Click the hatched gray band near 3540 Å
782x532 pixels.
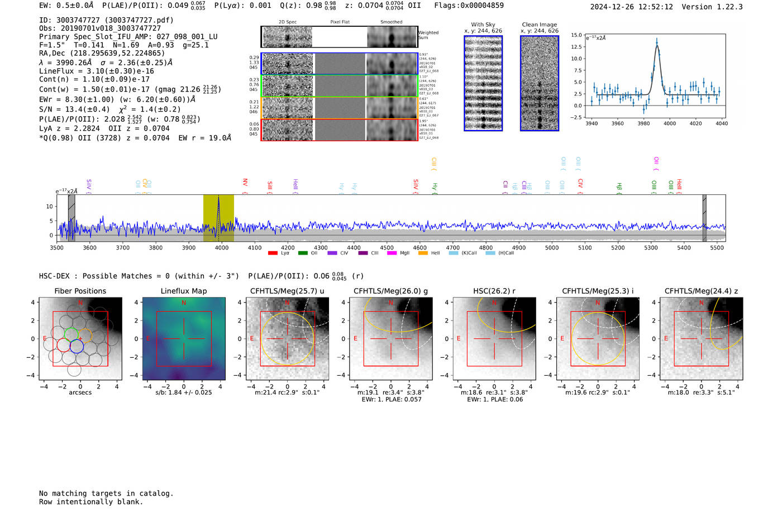[x=71, y=218]
